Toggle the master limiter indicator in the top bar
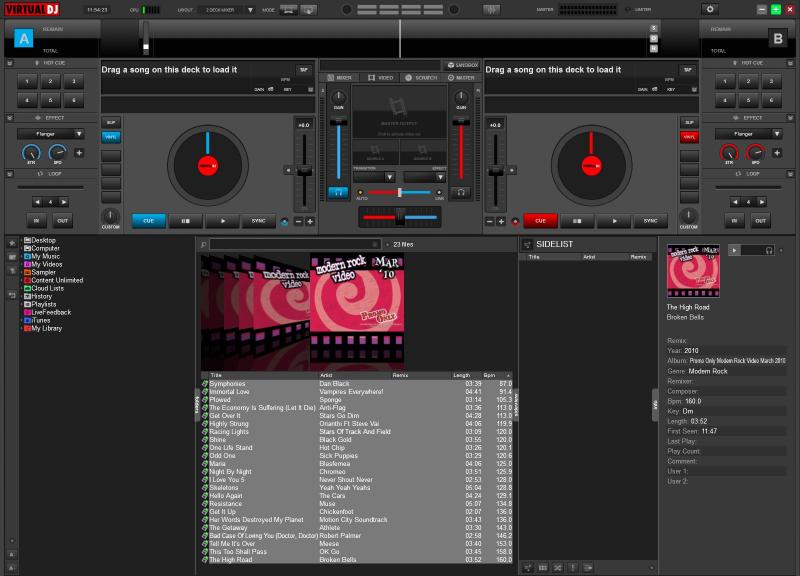The width and height of the screenshot is (800, 576). [628, 9]
